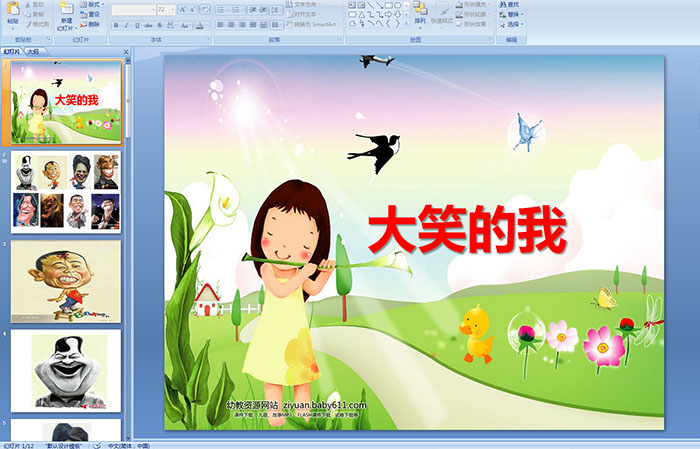Click the Increase Indent icon

pos(263,10)
